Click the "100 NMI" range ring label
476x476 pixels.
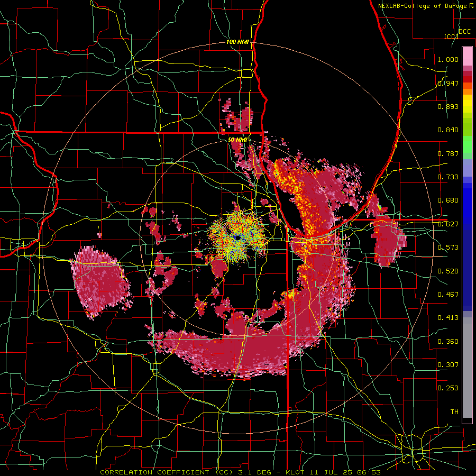click(x=237, y=42)
